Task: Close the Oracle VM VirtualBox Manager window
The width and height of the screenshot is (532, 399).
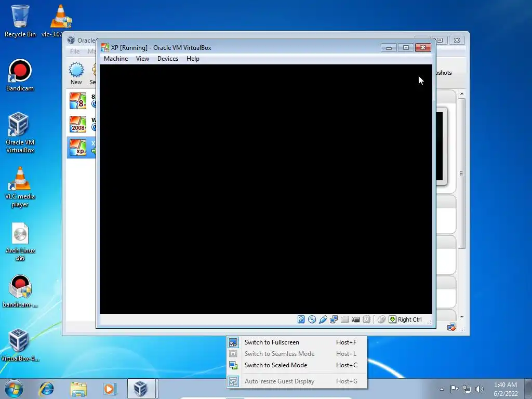Action: [x=457, y=40]
